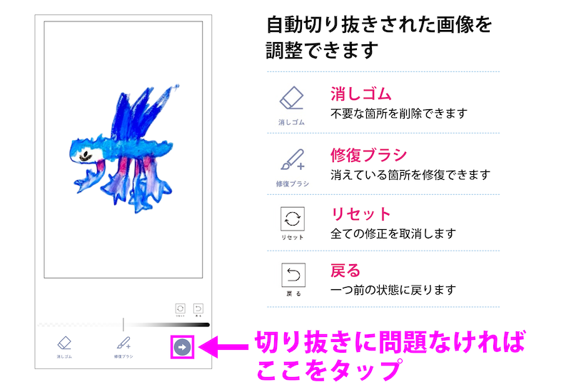Click the magenta text 切り抜きに問題なければ

pyautogui.click(x=390, y=342)
